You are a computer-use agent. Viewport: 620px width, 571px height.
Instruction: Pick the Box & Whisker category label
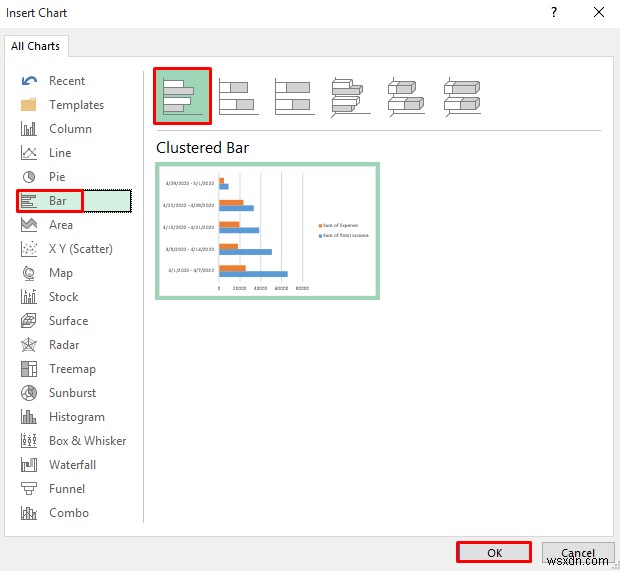(87, 441)
